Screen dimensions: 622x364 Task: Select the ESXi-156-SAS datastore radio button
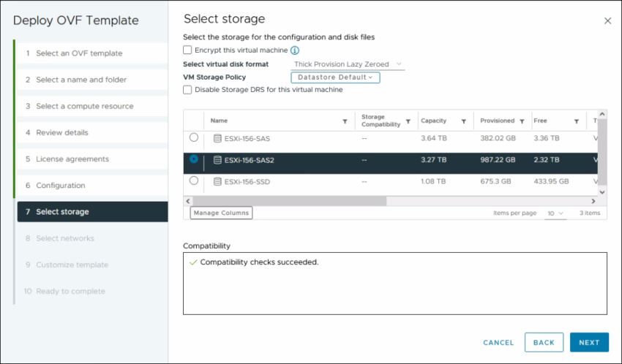click(x=193, y=137)
